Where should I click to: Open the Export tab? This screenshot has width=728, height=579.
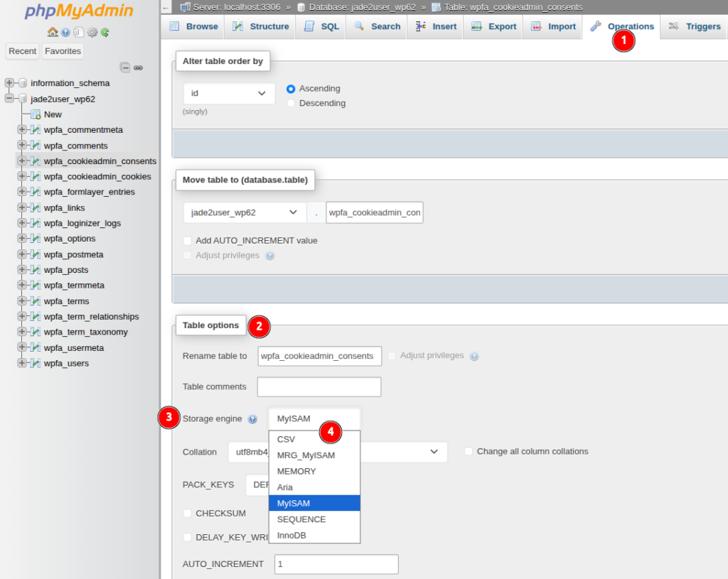(x=493, y=26)
